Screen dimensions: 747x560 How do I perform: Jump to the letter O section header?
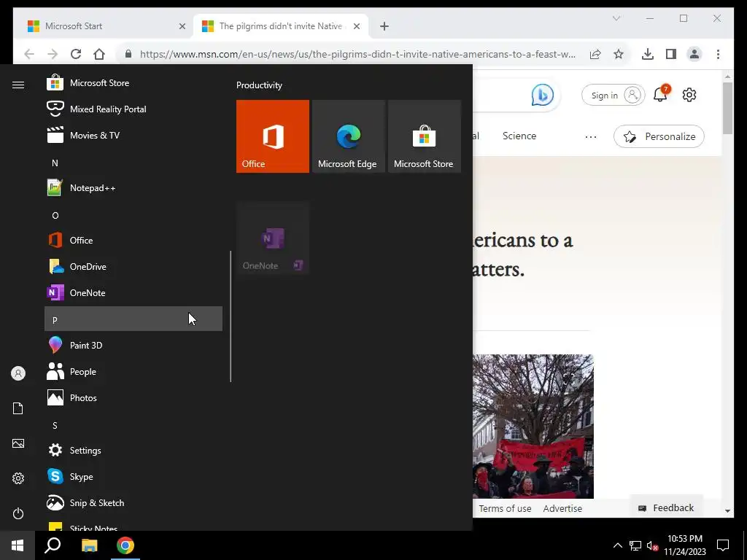(133, 215)
